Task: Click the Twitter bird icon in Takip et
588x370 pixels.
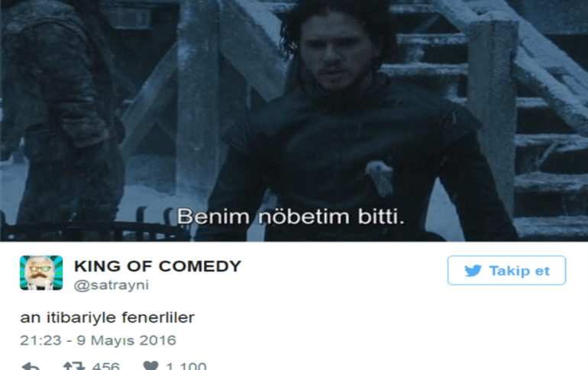Action: coord(473,270)
